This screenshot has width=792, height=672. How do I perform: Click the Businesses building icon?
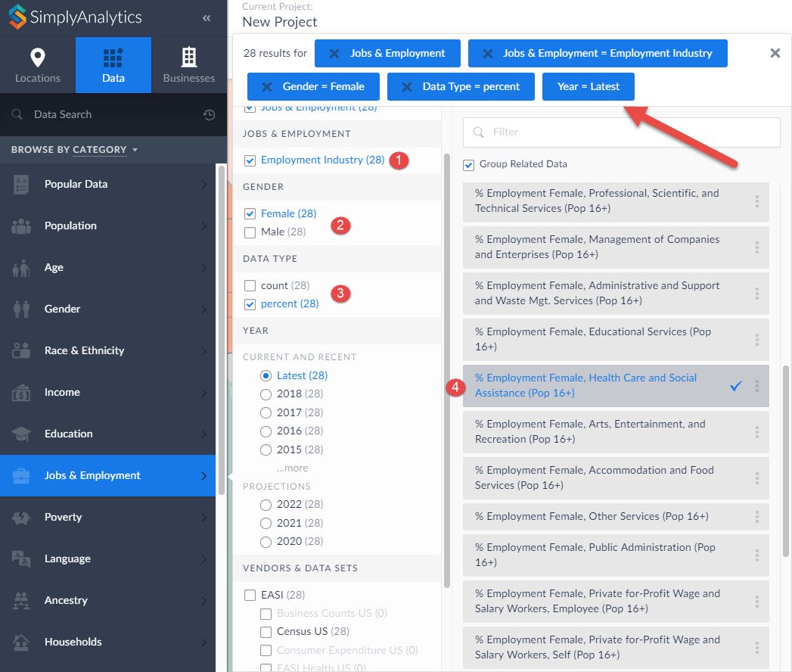[x=189, y=57]
